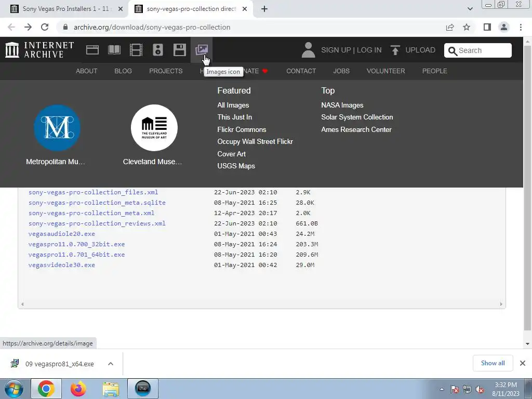The width and height of the screenshot is (532, 399).
Task: Open Chrome from the taskbar
Action: 46,389
